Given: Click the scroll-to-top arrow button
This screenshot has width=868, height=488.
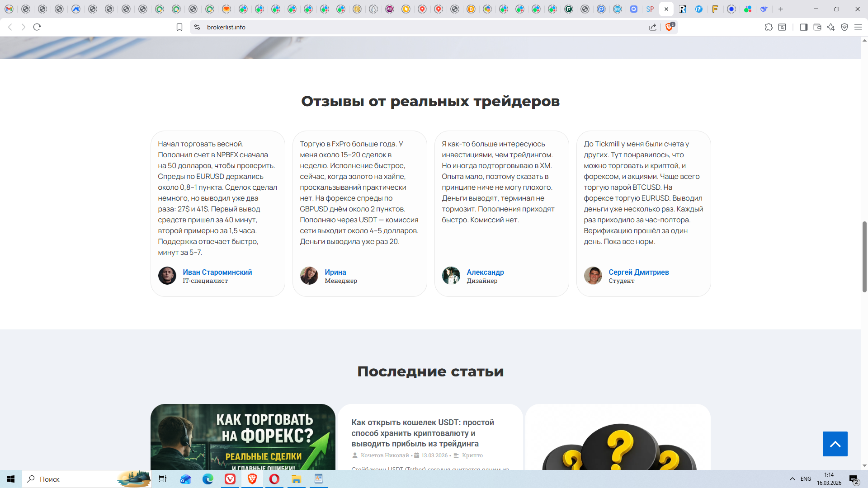Looking at the screenshot, I should pos(835,444).
